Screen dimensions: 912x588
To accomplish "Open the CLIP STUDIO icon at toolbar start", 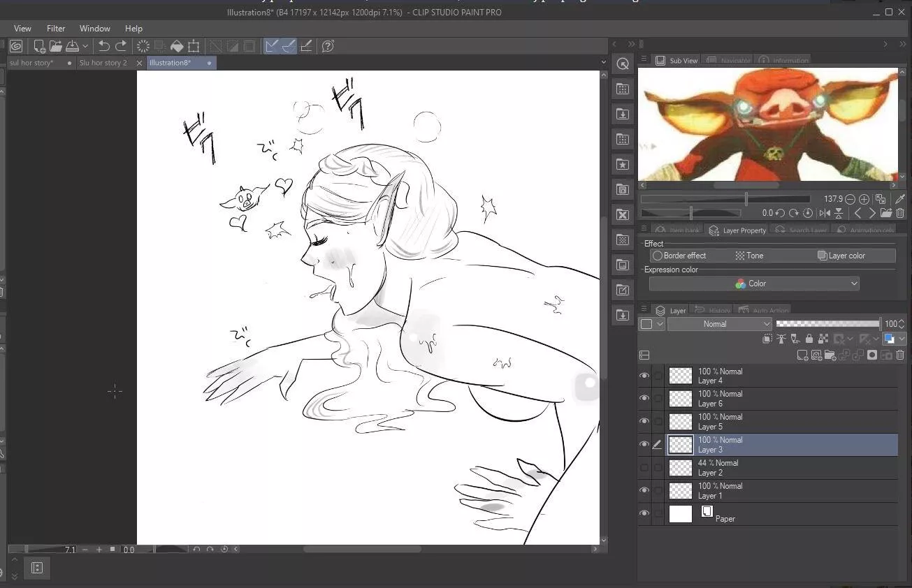I will pyautogui.click(x=15, y=45).
